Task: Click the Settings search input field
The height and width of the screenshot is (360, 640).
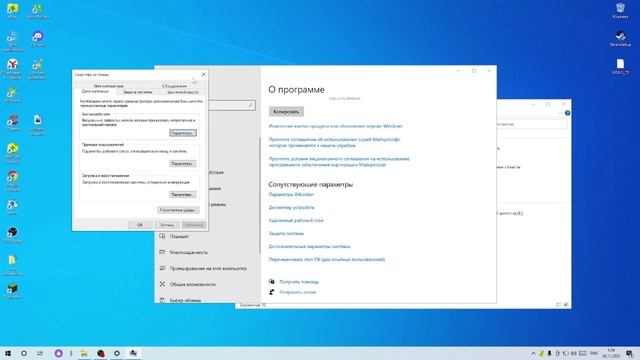Action: [231, 105]
